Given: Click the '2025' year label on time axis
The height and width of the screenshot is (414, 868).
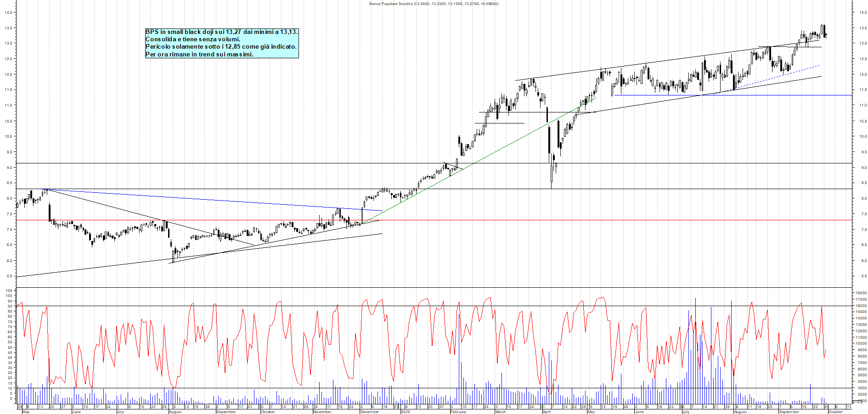Looking at the screenshot, I should (405, 412).
